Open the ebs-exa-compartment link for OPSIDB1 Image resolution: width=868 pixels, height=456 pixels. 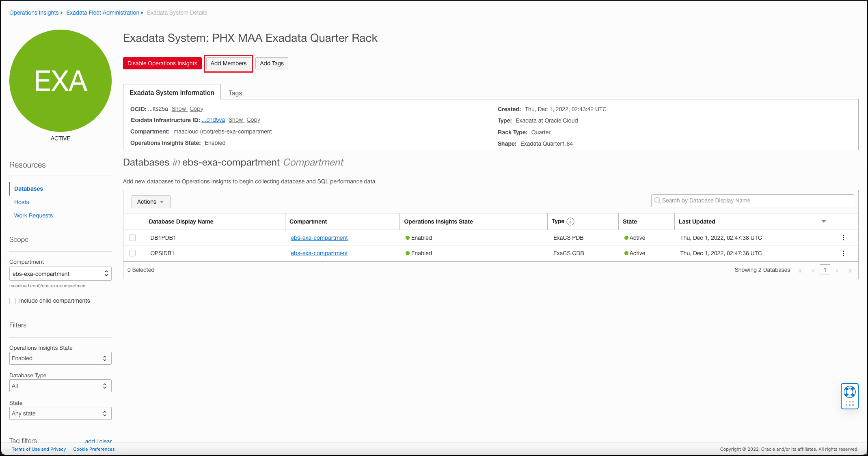(x=319, y=253)
